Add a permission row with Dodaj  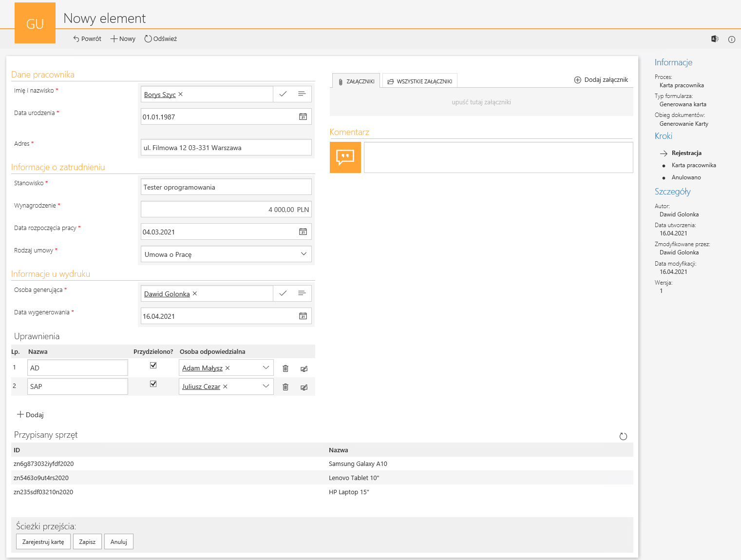point(30,415)
